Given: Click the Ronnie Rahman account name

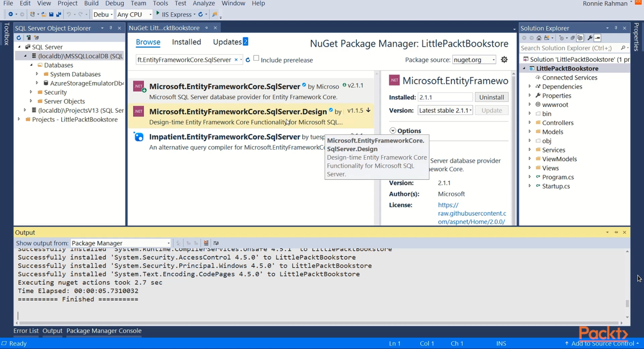Looking at the screenshot, I should (x=605, y=4).
